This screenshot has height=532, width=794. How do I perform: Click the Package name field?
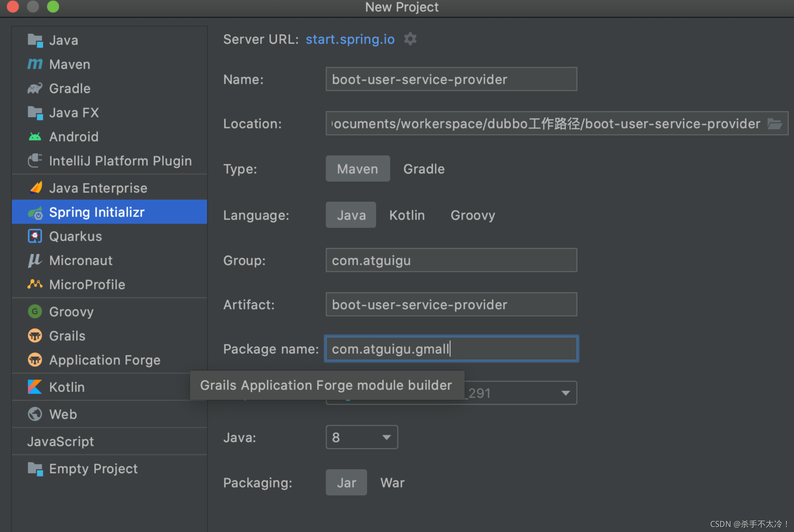451,349
